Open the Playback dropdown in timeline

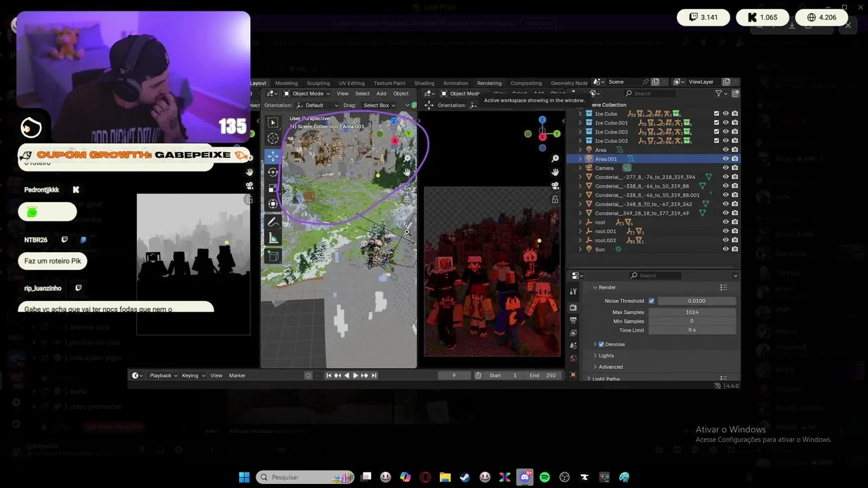click(x=163, y=375)
